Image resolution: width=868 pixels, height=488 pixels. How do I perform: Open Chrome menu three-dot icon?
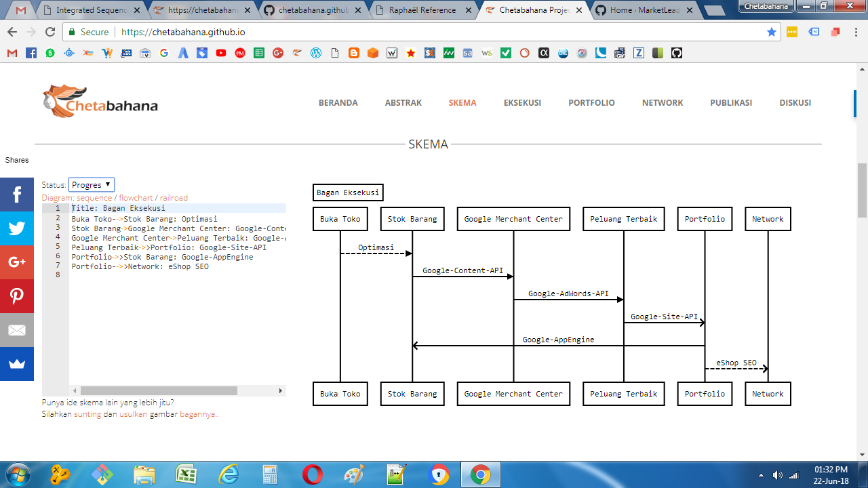[x=855, y=32]
